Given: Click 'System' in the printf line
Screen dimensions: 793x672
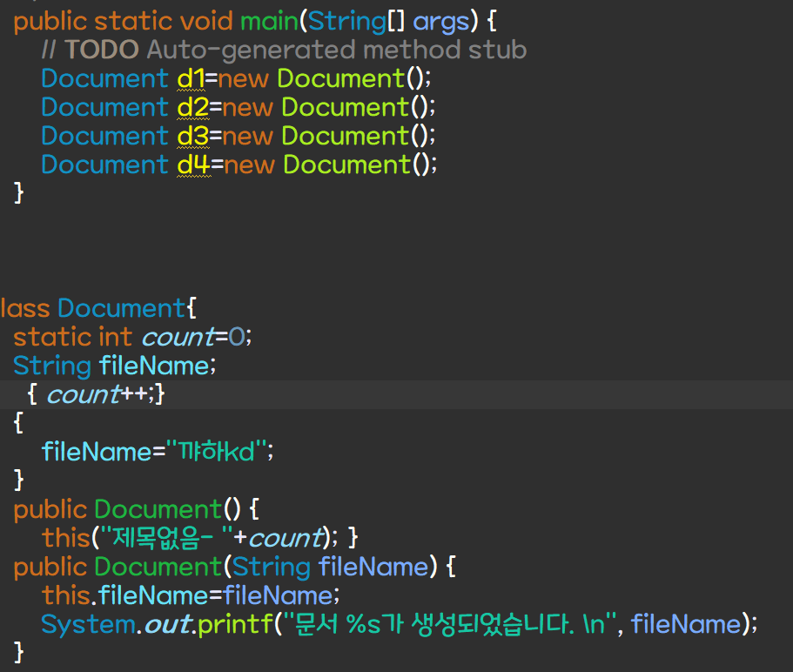Looking at the screenshot, I should (x=88, y=624).
